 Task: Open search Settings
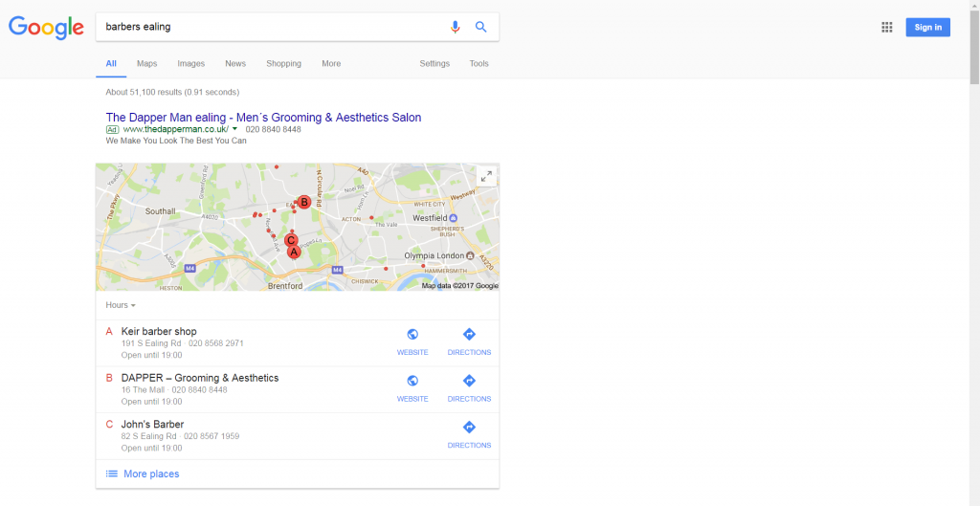coord(434,64)
